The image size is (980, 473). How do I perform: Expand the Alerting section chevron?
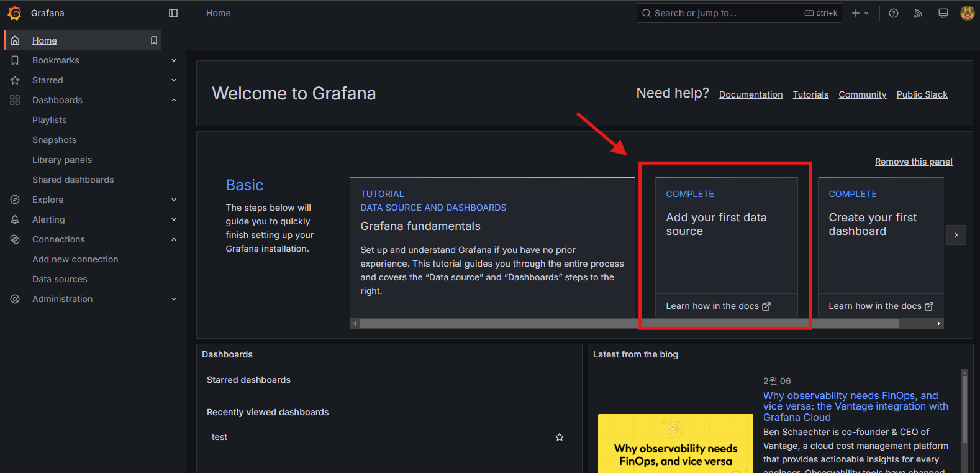(x=174, y=219)
